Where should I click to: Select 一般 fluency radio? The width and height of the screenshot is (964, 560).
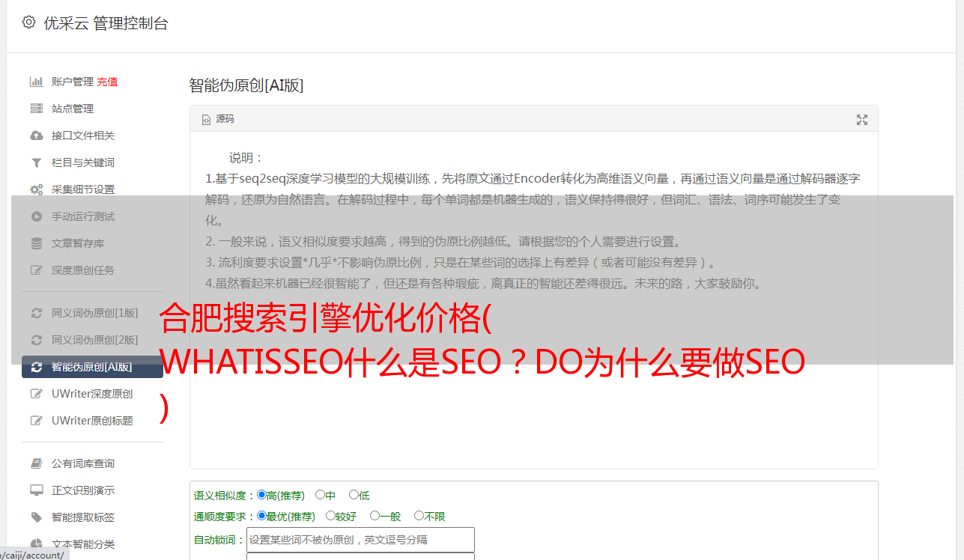pyautogui.click(x=375, y=516)
